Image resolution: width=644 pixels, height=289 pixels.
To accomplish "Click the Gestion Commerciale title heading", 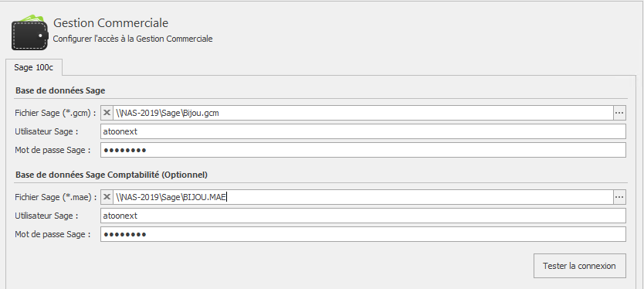I will tap(111, 23).
